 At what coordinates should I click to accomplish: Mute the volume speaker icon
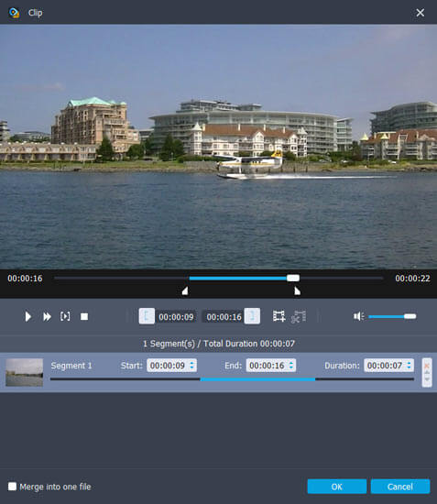pyautogui.click(x=358, y=316)
